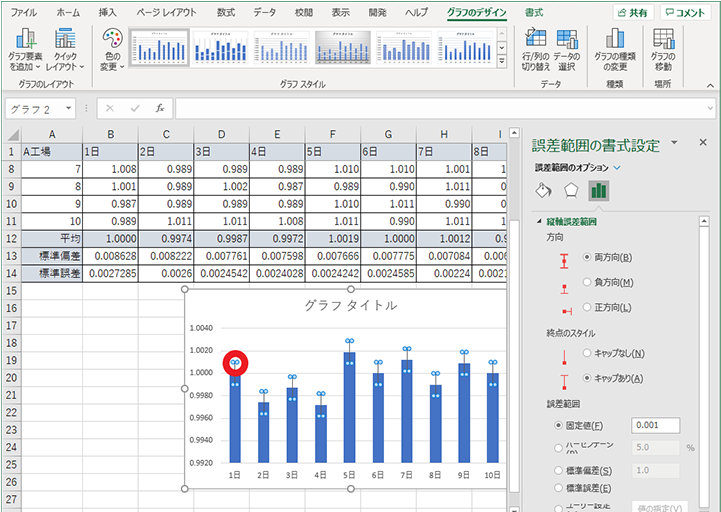Click the formula bar confirm checkmark icon
The width and height of the screenshot is (721, 512).
[x=135, y=109]
